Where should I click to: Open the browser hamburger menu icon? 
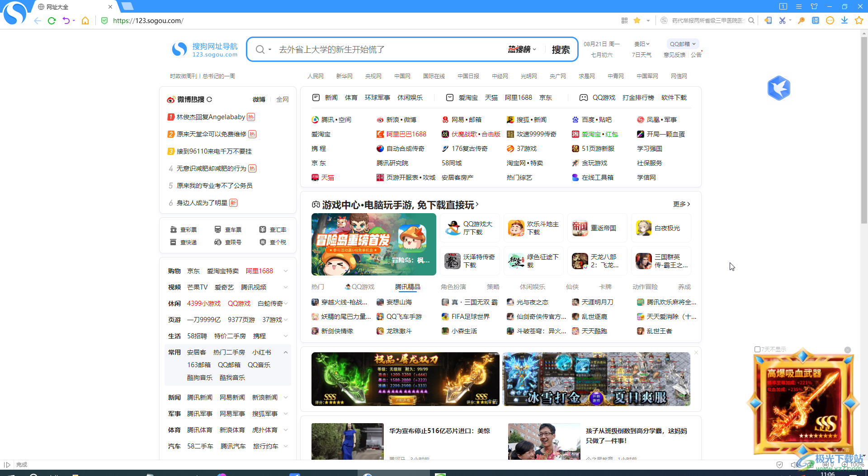[x=799, y=6]
